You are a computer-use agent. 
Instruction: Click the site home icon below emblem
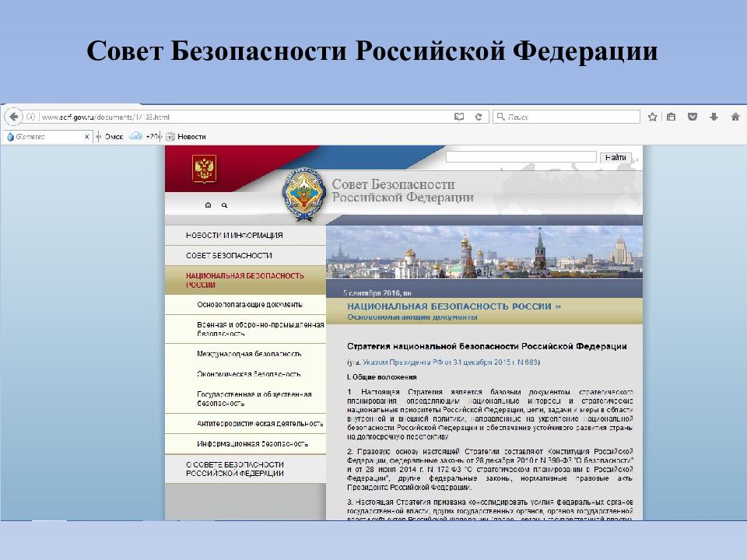tap(208, 205)
